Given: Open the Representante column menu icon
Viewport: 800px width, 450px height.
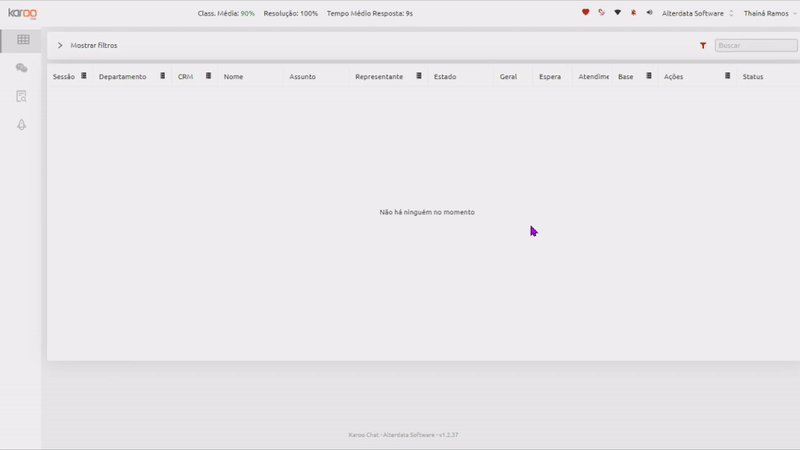Looking at the screenshot, I should 419,76.
